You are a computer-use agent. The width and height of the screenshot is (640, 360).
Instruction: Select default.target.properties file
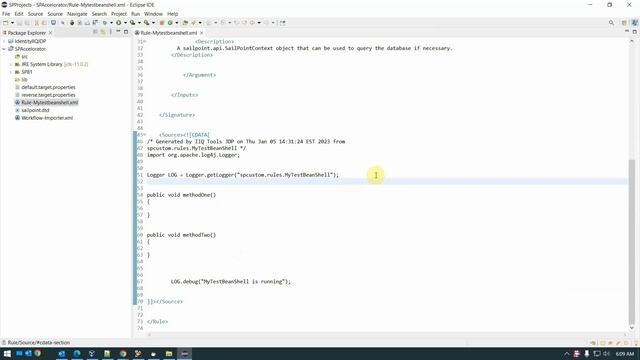48,87
